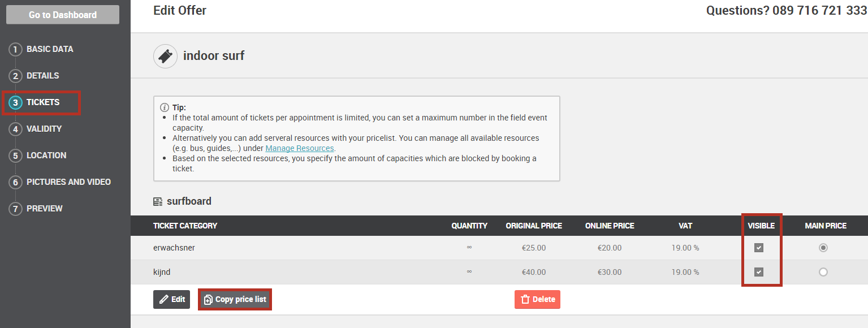Image resolution: width=868 pixels, height=328 pixels.
Task: Set kijnd as the main price
Action: click(823, 272)
